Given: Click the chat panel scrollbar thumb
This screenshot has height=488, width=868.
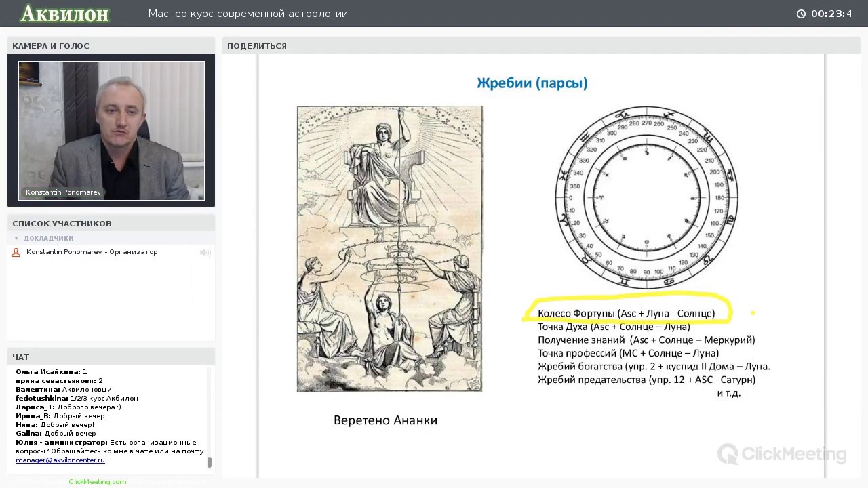Looking at the screenshot, I should pos(210,462).
